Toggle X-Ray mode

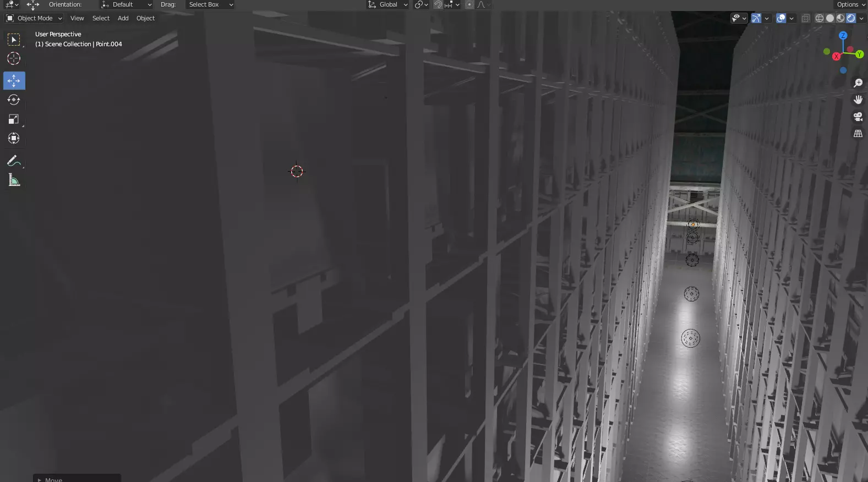tap(805, 18)
